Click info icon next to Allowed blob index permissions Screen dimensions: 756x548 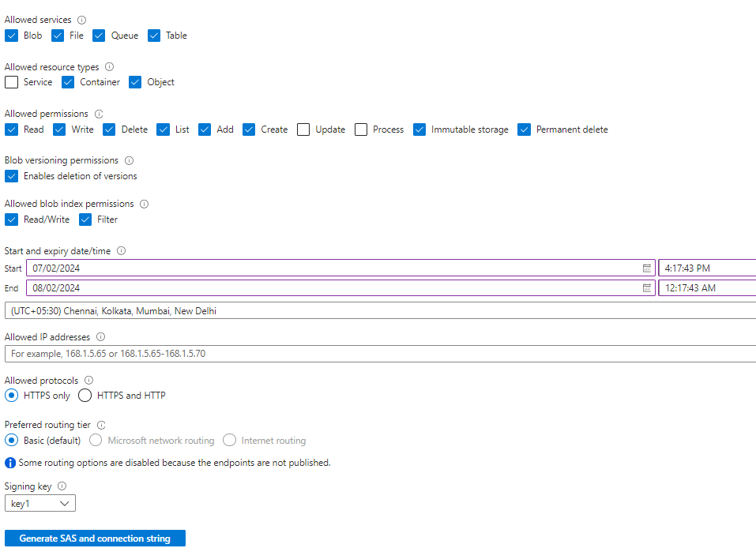coord(144,203)
